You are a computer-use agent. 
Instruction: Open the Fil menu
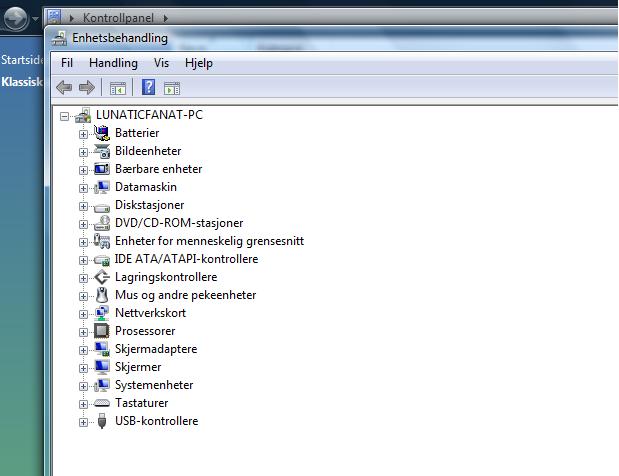point(67,63)
